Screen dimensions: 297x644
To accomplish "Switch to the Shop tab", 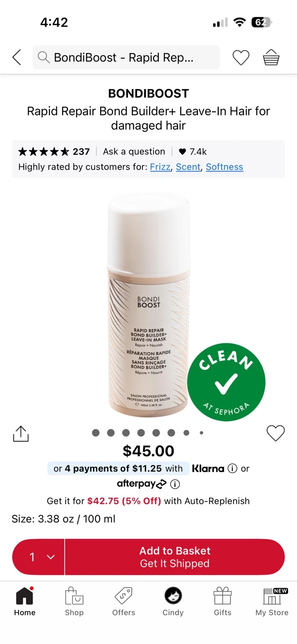I will coord(74,602).
